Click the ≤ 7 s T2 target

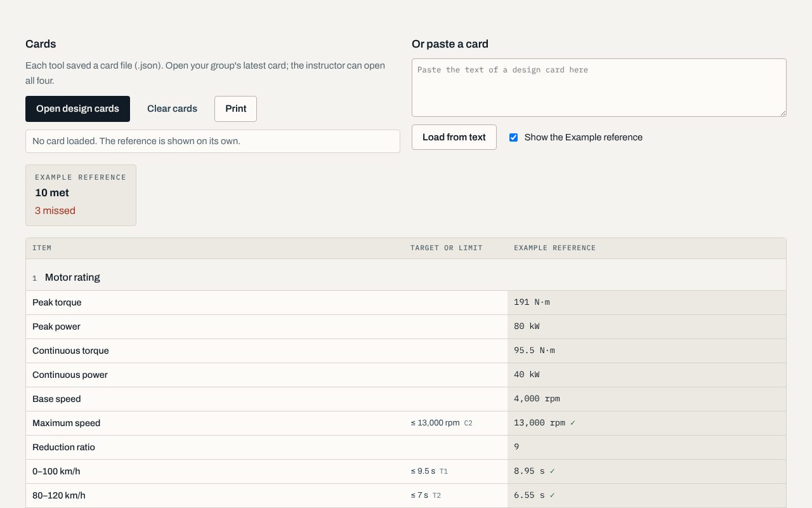pos(426,495)
